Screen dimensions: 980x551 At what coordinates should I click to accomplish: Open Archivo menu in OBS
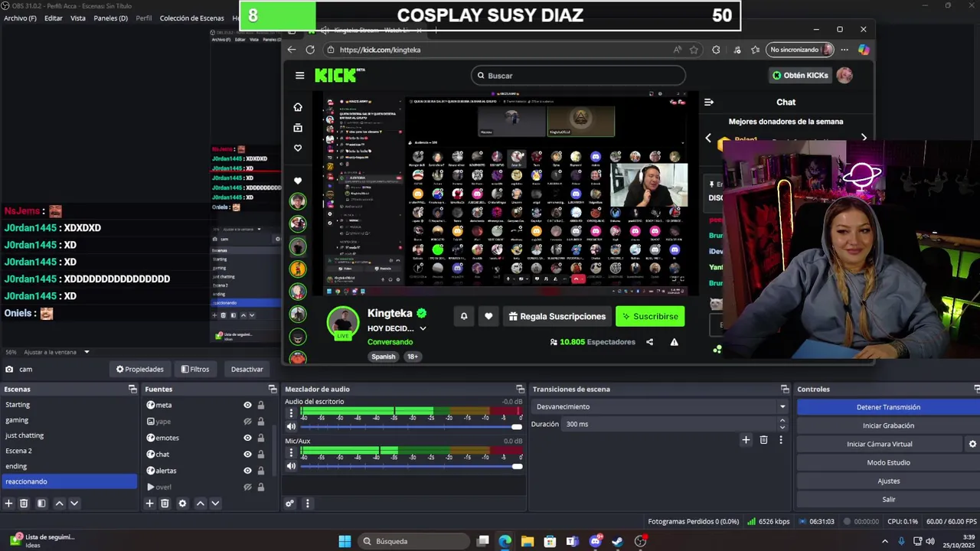pos(20,18)
